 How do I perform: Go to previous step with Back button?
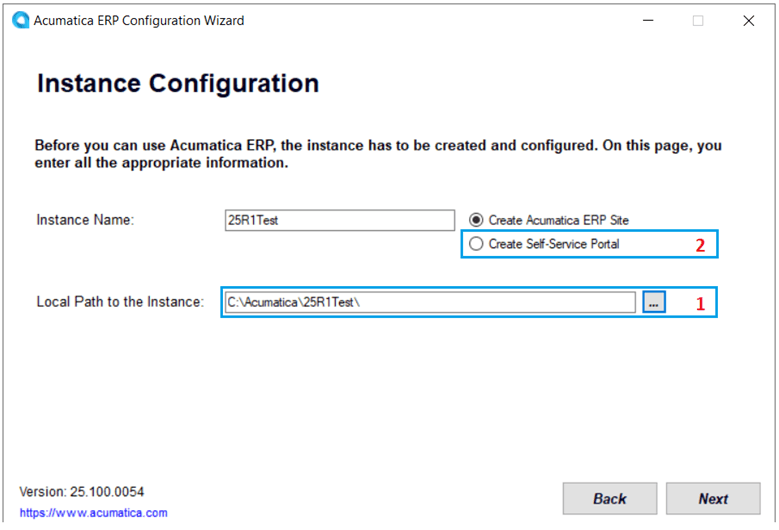609,498
